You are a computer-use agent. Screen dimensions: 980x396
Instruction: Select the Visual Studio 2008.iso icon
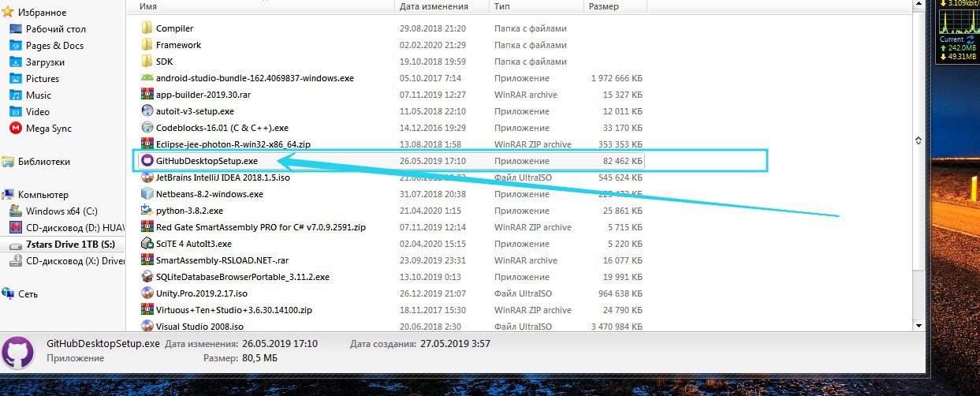[x=147, y=326]
